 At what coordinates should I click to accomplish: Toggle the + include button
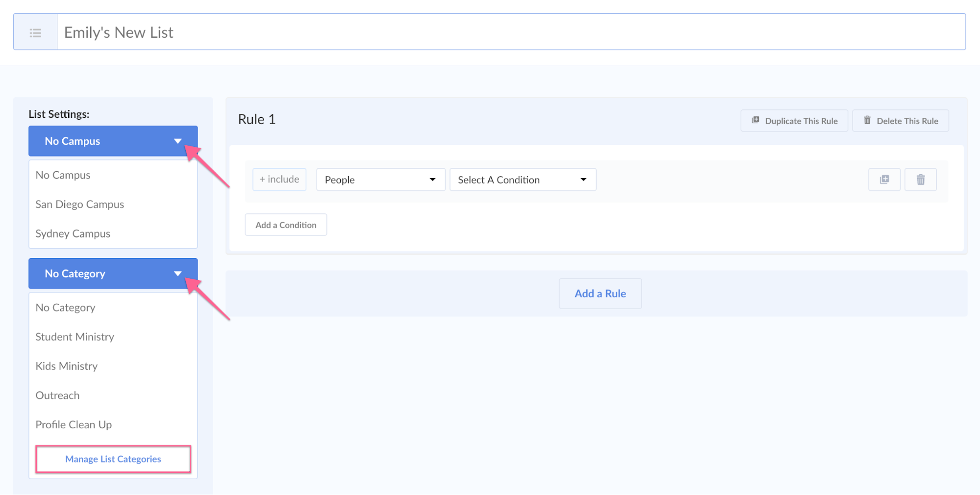(x=279, y=180)
